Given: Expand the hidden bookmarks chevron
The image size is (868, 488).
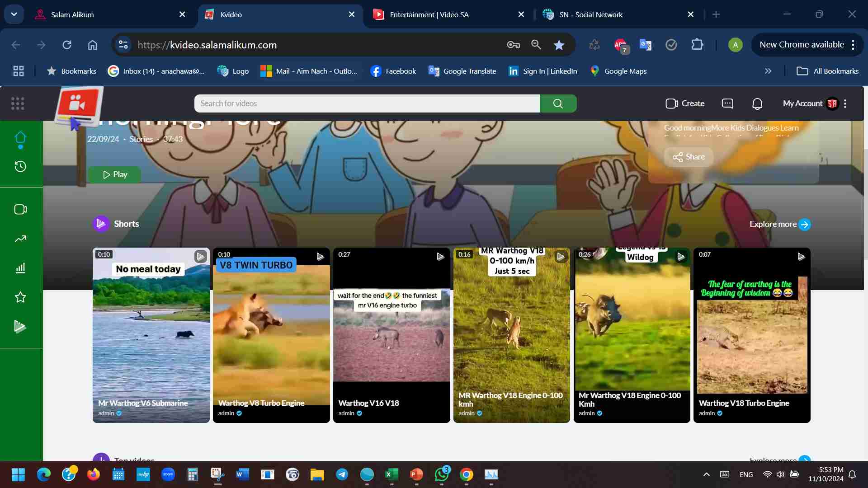Looking at the screenshot, I should (x=768, y=71).
